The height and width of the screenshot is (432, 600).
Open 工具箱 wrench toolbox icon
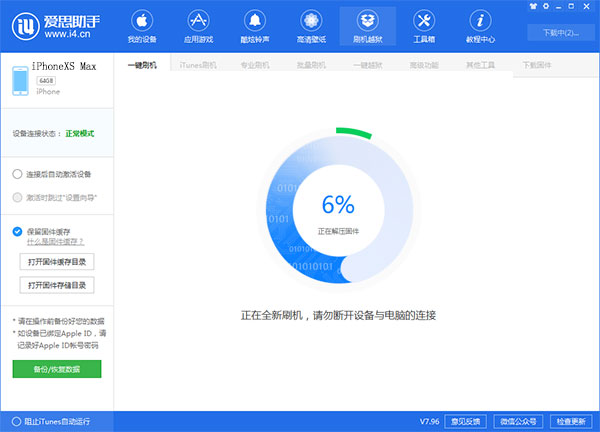[424, 21]
